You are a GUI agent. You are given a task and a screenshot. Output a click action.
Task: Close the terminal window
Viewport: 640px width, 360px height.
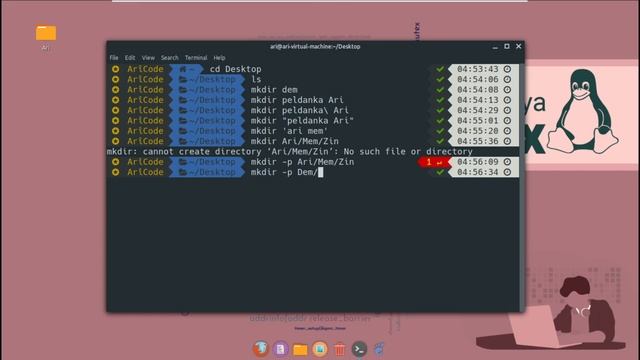[x=518, y=47]
